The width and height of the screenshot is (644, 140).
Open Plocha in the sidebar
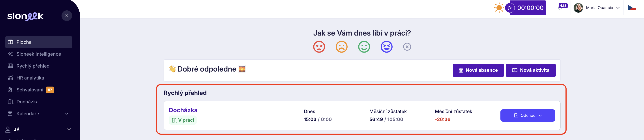(39, 42)
